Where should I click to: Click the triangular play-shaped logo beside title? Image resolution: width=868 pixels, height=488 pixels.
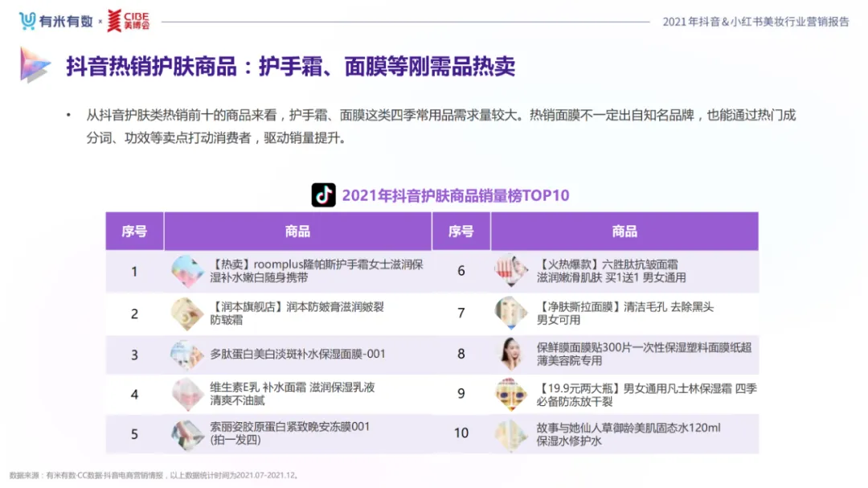tap(35, 65)
